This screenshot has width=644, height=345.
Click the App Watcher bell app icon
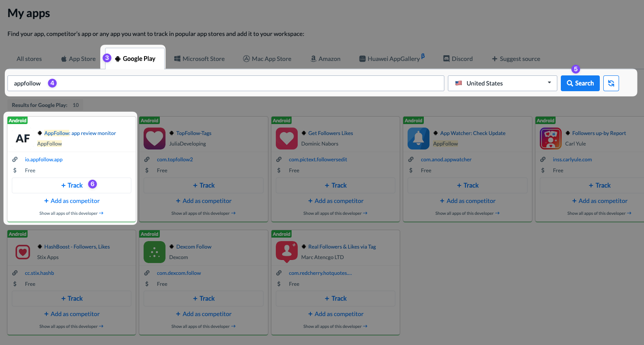(x=418, y=138)
